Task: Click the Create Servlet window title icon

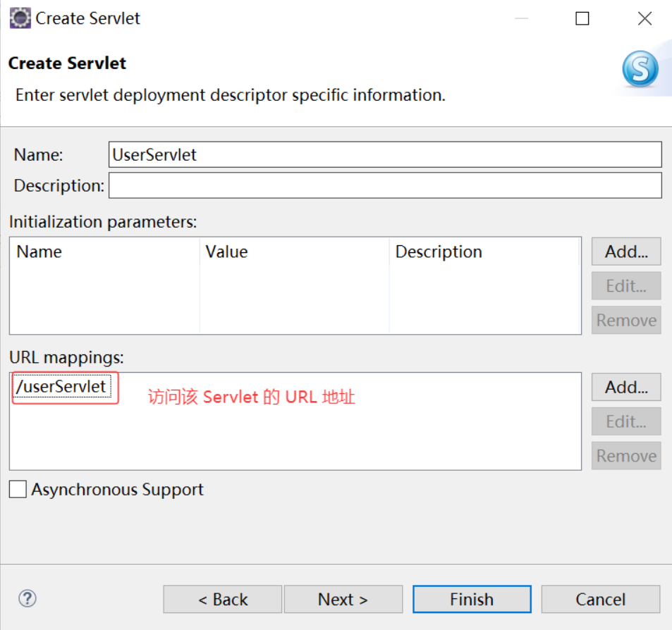Action: pyautogui.click(x=20, y=18)
